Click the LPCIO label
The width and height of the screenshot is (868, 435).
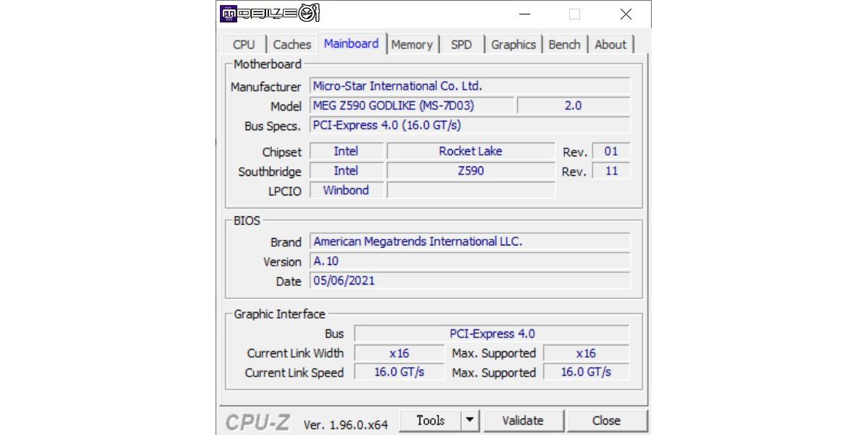pyautogui.click(x=284, y=192)
